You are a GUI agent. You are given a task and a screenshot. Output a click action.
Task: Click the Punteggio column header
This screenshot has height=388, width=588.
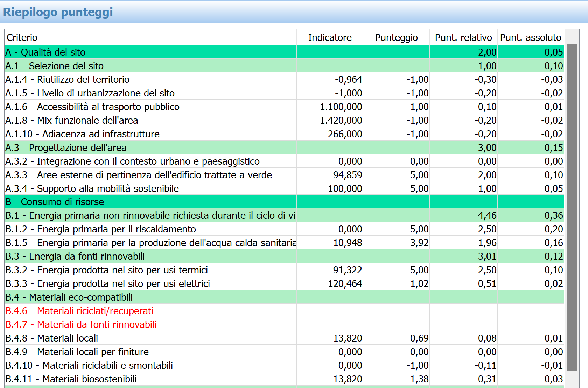tap(396, 37)
